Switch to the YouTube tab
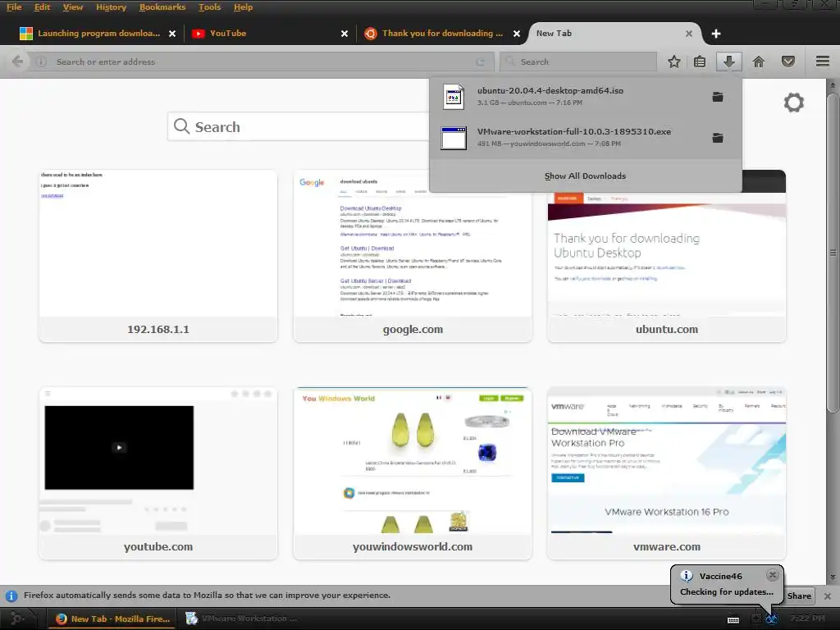Screen dimensions: 840x630 (270, 34)
